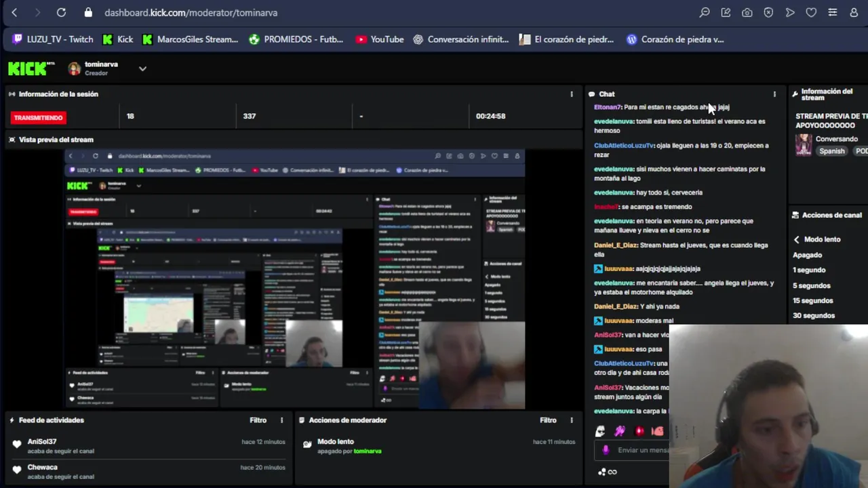868x488 pixels.
Task: Open the Chat panel three-dot menu
Action: [x=774, y=94]
